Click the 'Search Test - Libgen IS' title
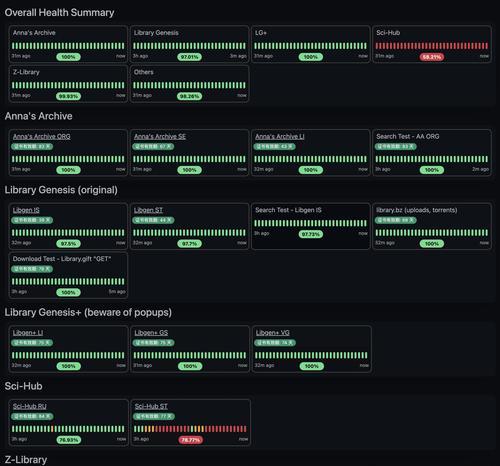The width and height of the screenshot is (500, 466). (288, 210)
